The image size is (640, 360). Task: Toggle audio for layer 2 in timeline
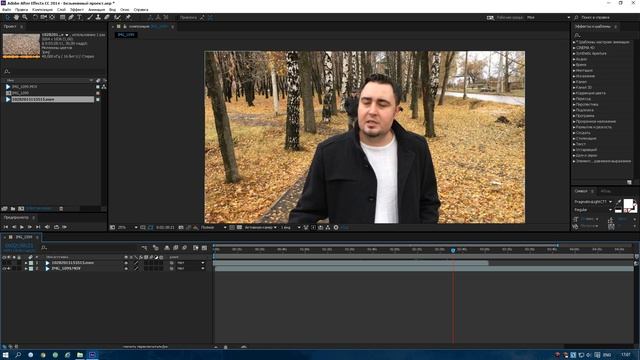pyautogui.click(x=9, y=269)
